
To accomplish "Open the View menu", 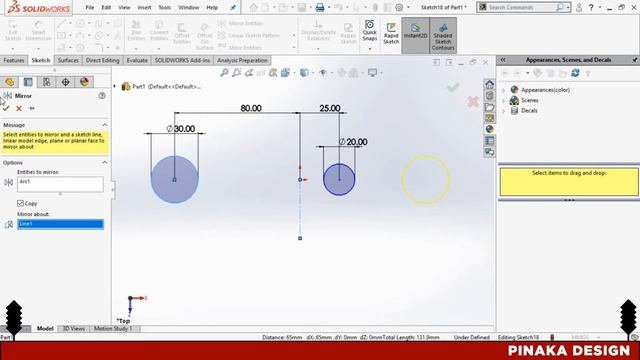I will [x=124, y=7].
